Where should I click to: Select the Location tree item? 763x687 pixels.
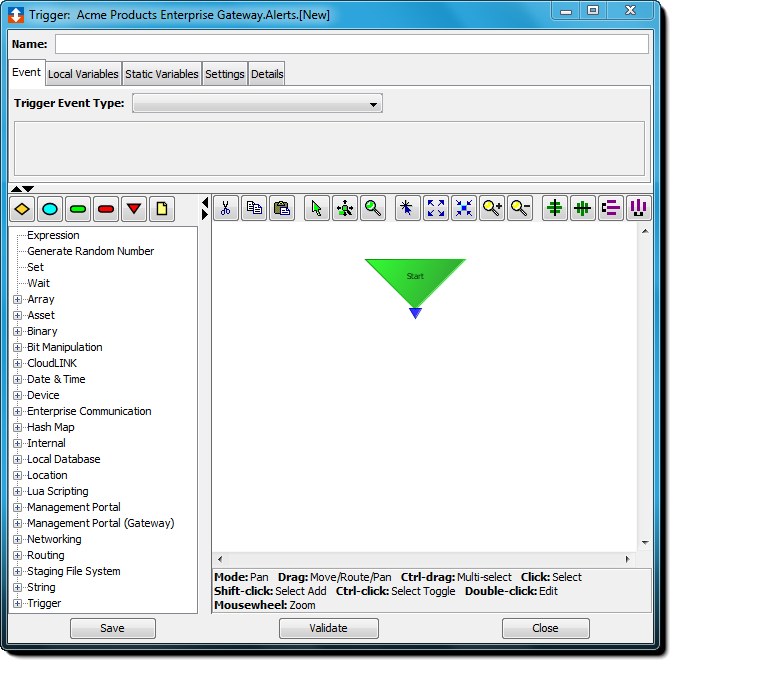click(47, 475)
